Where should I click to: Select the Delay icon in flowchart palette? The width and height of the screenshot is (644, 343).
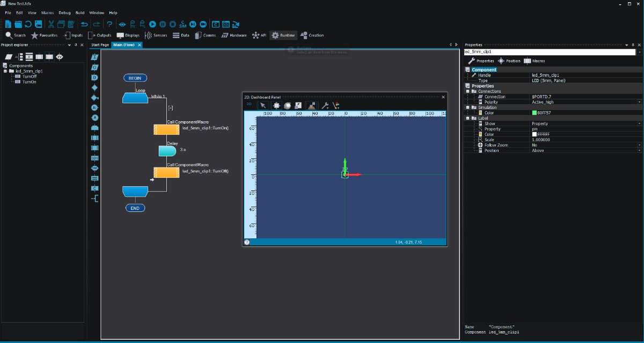click(x=95, y=77)
